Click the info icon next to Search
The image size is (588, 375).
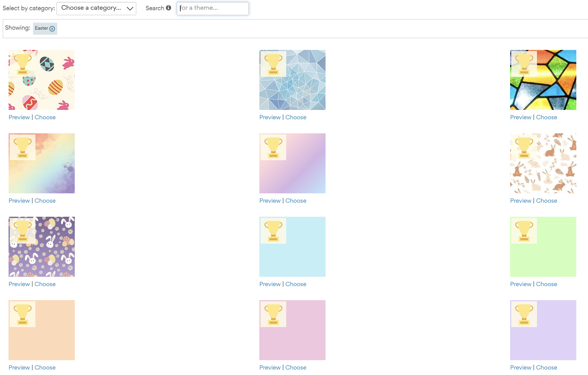point(169,8)
